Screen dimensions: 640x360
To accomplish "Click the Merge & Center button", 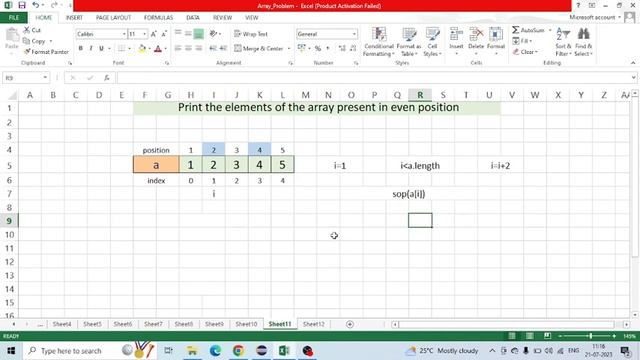I will click(x=259, y=49).
